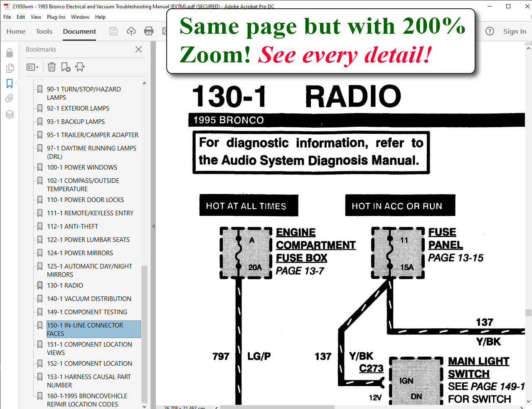Click document horizontal scroll left arrow
The image size is (532, 409).
coord(217,408)
